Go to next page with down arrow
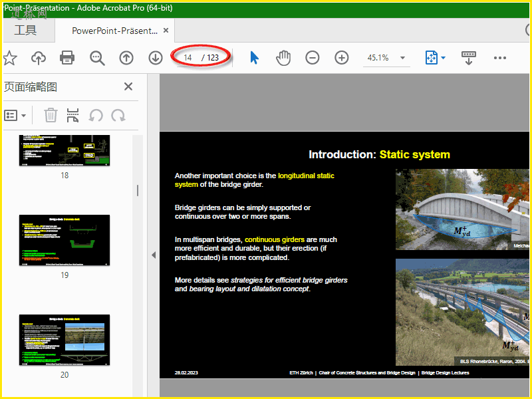This screenshot has width=532, height=399. click(x=156, y=58)
